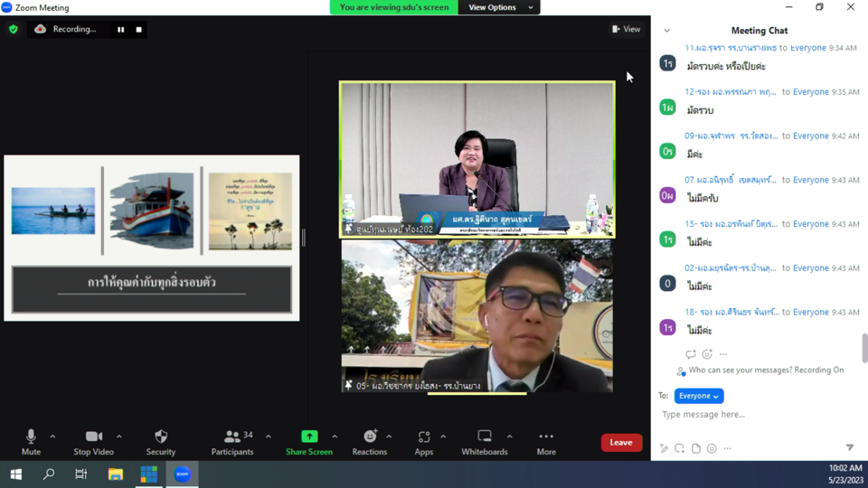Open Windows Start menu
Viewport: 868px width, 488px height.
click(15, 474)
